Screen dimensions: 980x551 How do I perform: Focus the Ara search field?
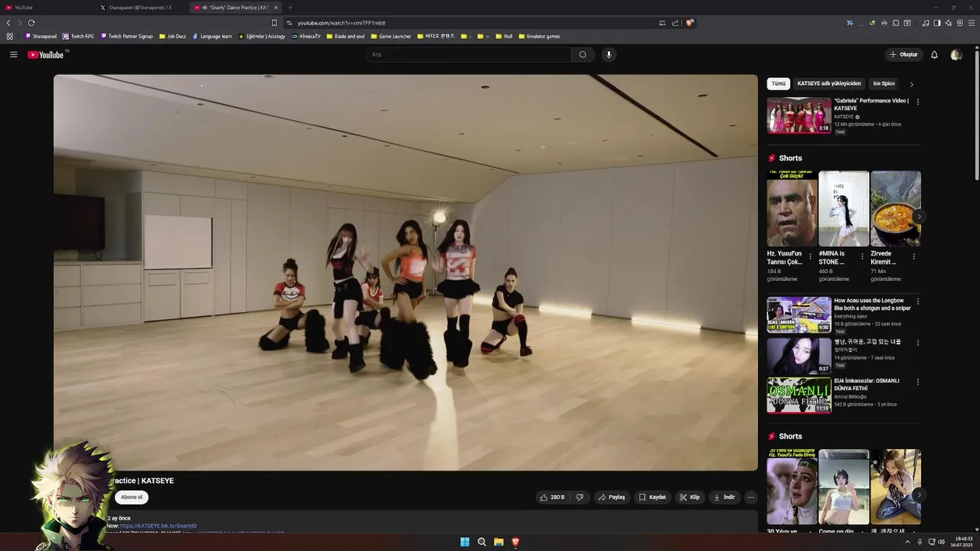click(468, 54)
